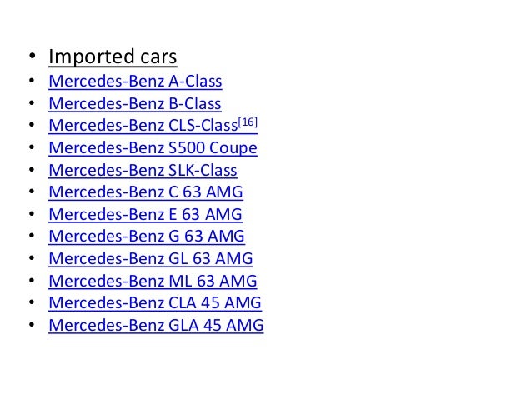
Task: Click the [16] citation superscript
Action: 248,122
